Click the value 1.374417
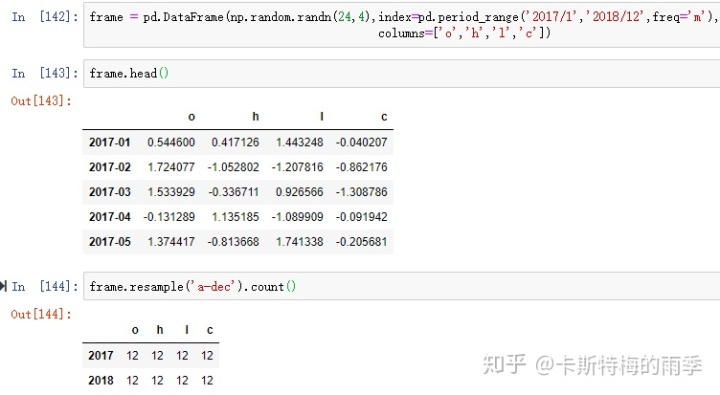Image resolution: width=720 pixels, height=395 pixels. click(x=171, y=242)
